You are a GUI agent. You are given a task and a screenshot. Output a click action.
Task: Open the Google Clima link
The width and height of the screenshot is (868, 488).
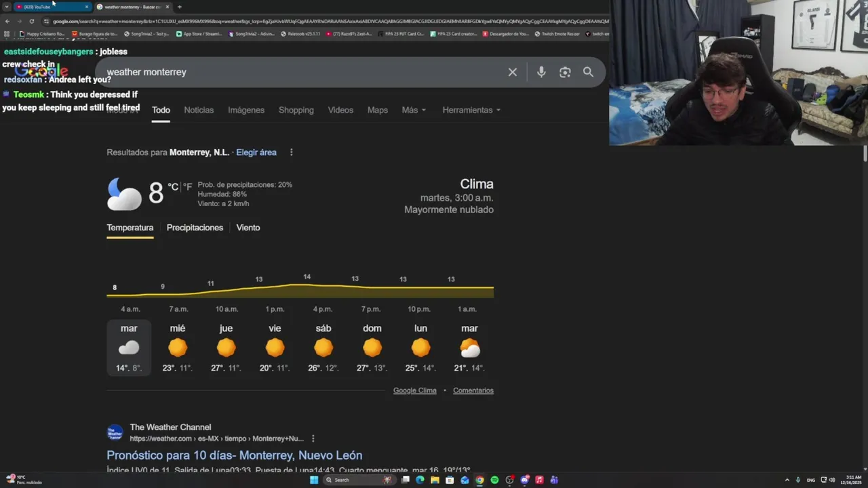click(x=415, y=390)
